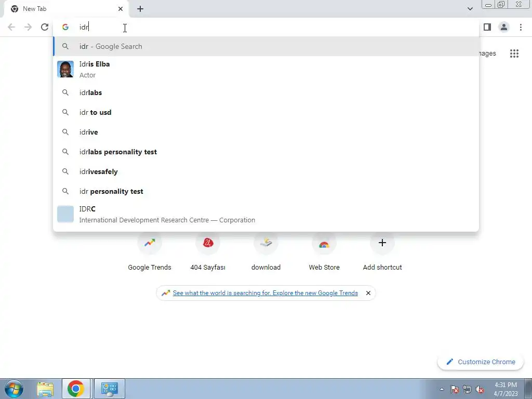Pick 'idrlabs personality test' suggestion
The image size is (532, 399).
click(x=266, y=152)
